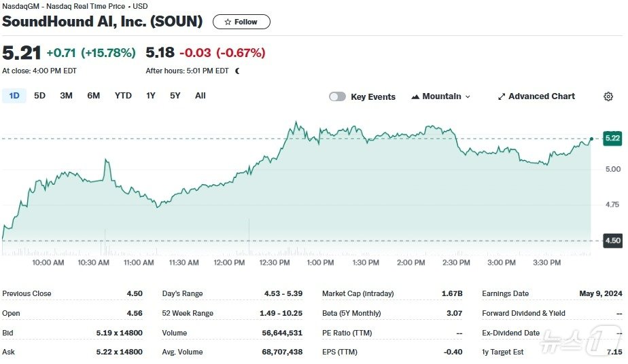
Task: Choose the 6M time range
Action: pyautogui.click(x=93, y=96)
